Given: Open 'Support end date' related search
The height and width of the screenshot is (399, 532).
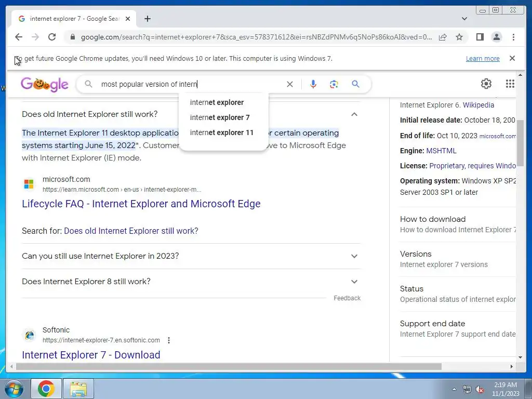Looking at the screenshot, I should click(458, 329).
